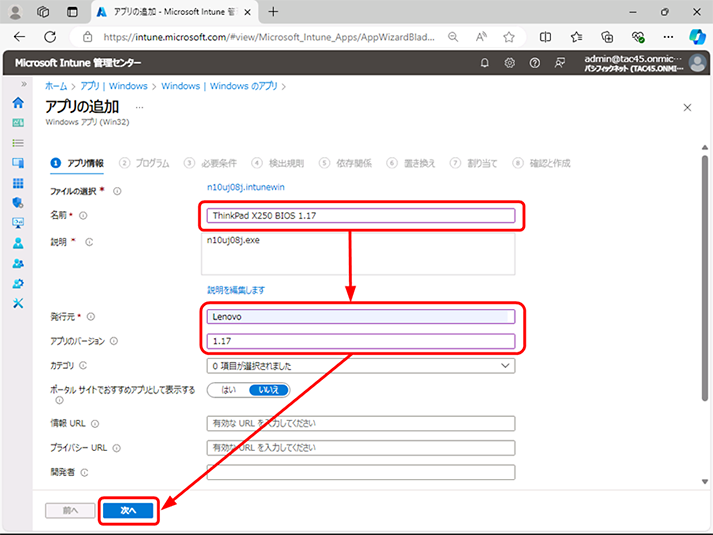
Task: Select the 置き換え step tab
Action: click(x=411, y=163)
